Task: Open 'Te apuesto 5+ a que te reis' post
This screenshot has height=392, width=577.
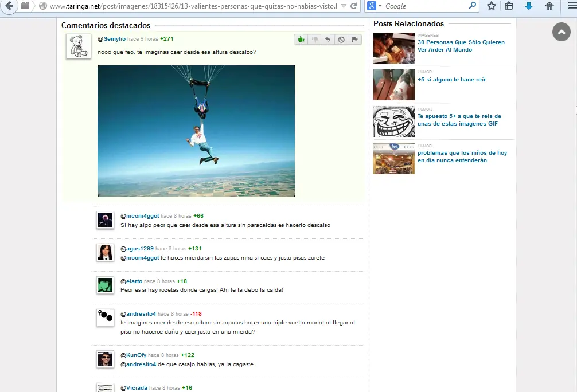Action: pyautogui.click(x=459, y=120)
